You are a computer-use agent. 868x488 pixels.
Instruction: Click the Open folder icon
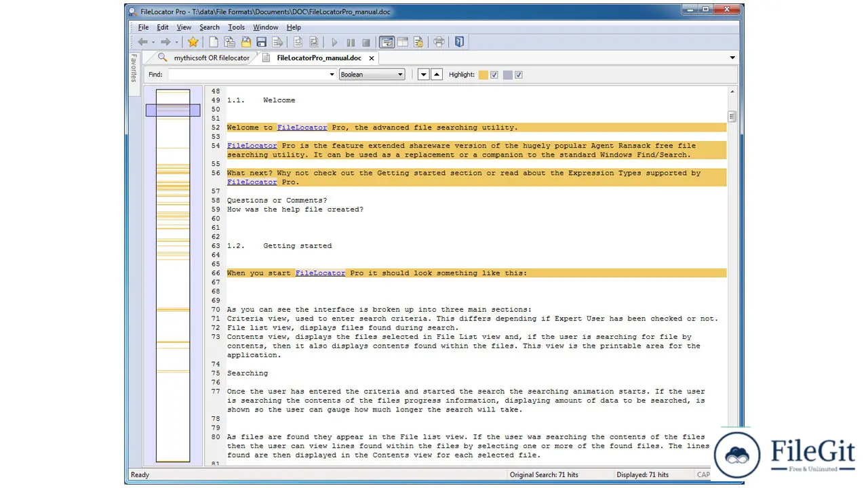pos(245,42)
